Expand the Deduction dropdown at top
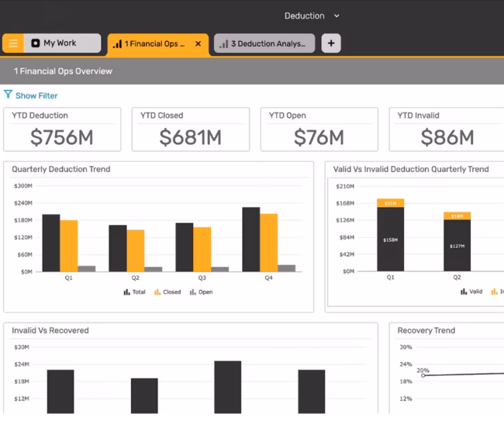504x431 pixels. click(x=336, y=16)
